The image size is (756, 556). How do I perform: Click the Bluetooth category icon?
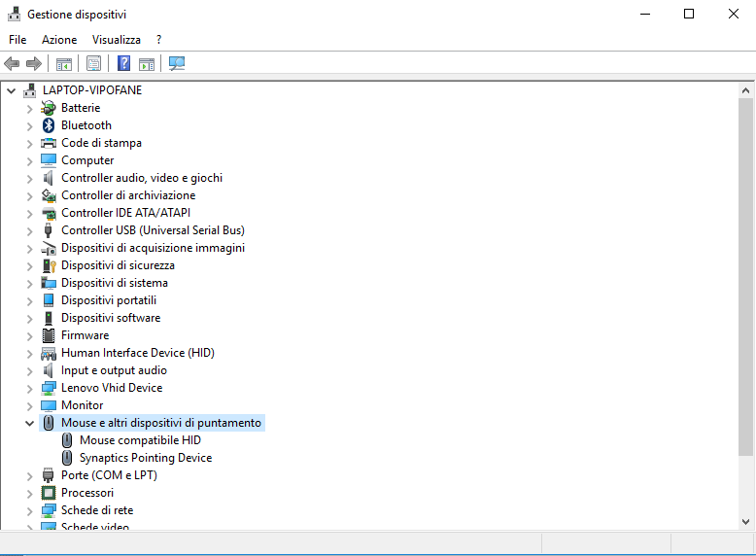tap(49, 125)
